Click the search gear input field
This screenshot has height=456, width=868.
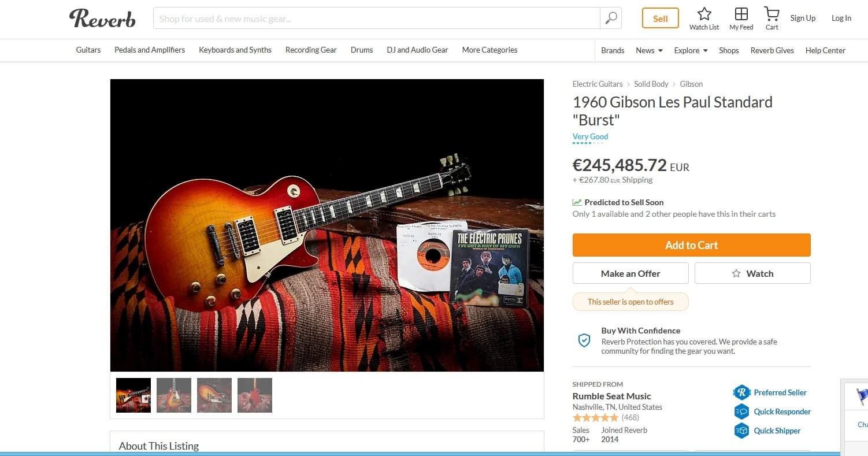(376, 18)
